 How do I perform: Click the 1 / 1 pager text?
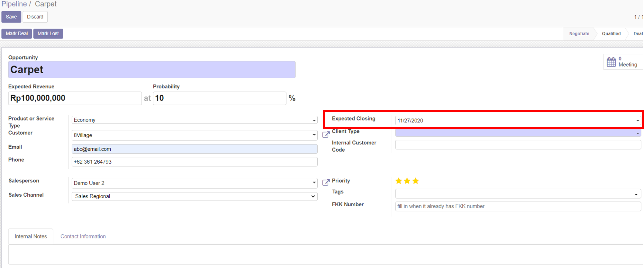click(638, 17)
